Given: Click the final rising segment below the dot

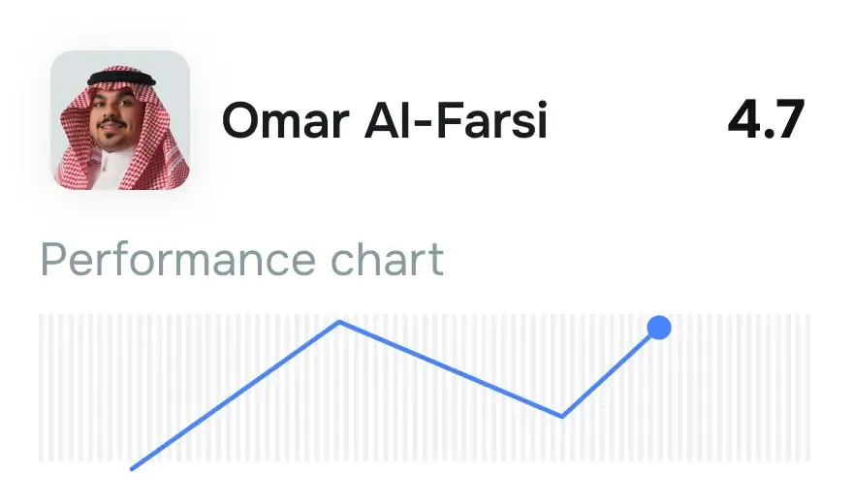Looking at the screenshot, I should (x=609, y=374).
